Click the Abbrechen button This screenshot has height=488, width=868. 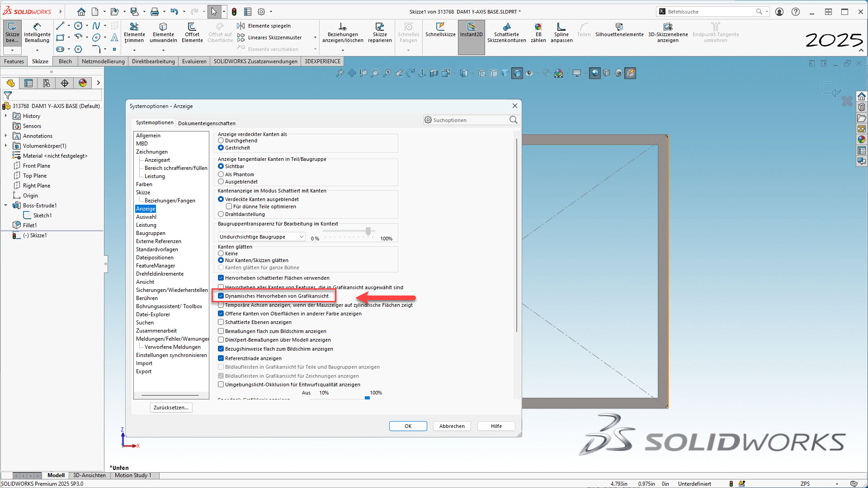tap(452, 426)
